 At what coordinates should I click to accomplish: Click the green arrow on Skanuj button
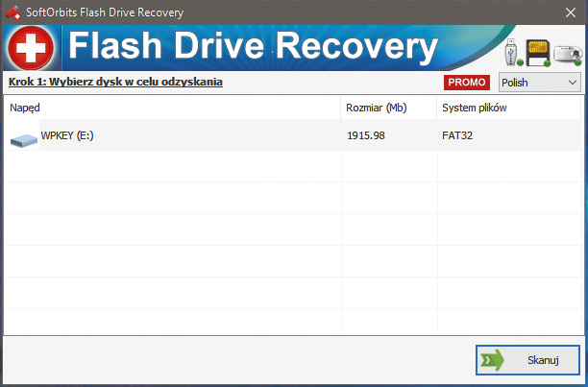tap(492, 360)
